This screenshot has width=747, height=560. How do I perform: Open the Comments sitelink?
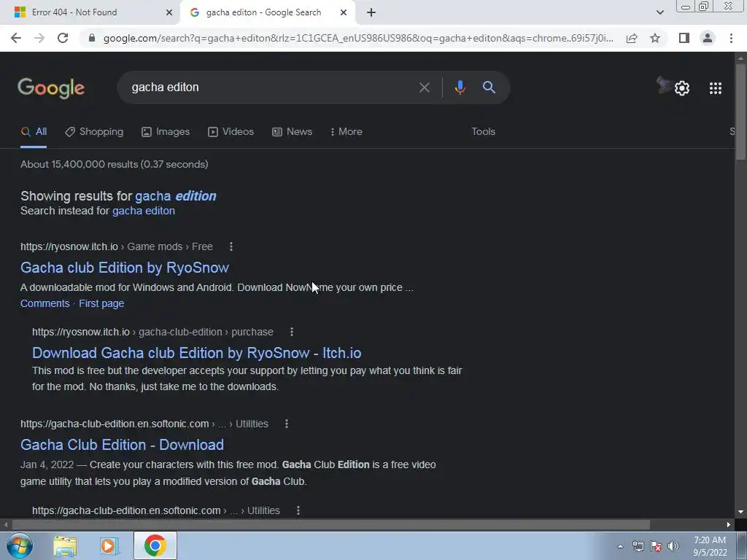click(44, 304)
